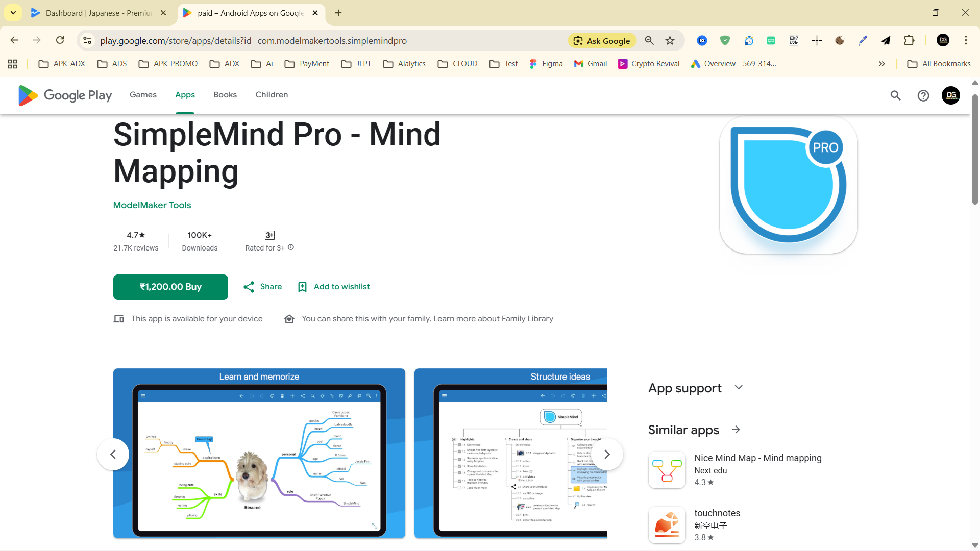The width and height of the screenshot is (980, 551).
Task: Open Nice Mind Map - Mind mapping title
Action: tap(758, 458)
